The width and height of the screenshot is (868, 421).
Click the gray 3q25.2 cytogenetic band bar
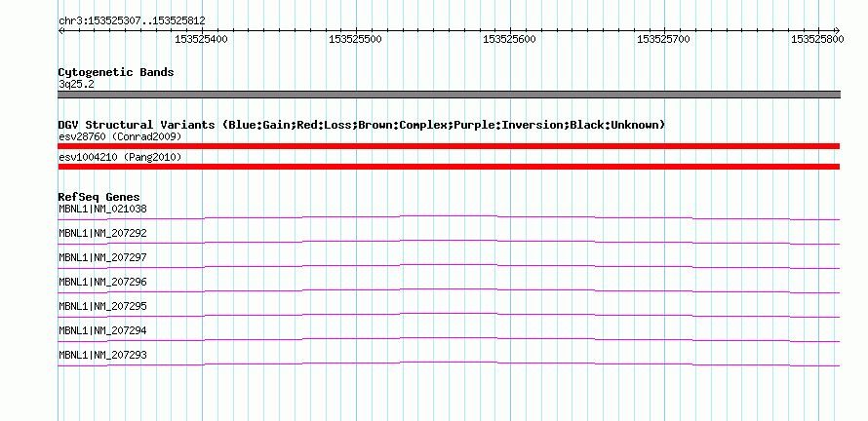[449, 95]
